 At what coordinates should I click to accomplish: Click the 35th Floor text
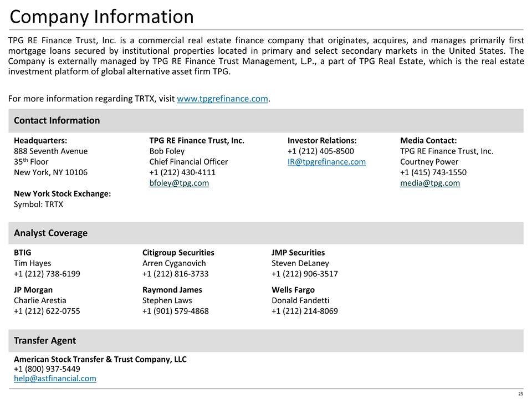31,161
